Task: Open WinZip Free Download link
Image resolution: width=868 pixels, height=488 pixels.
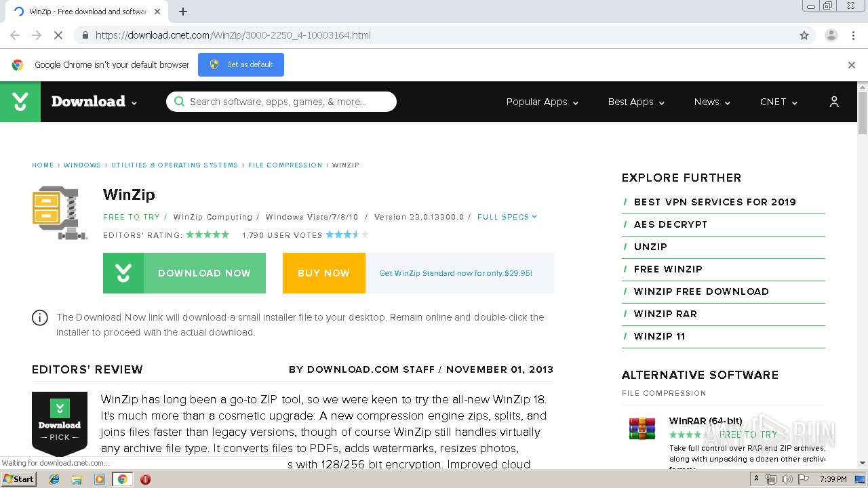Action: [x=701, y=291]
